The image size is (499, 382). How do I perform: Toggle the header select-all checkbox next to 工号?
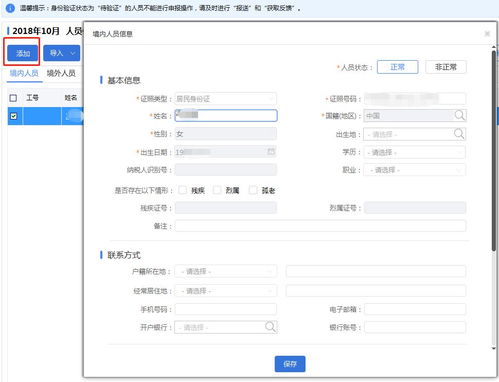pos(13,98)
